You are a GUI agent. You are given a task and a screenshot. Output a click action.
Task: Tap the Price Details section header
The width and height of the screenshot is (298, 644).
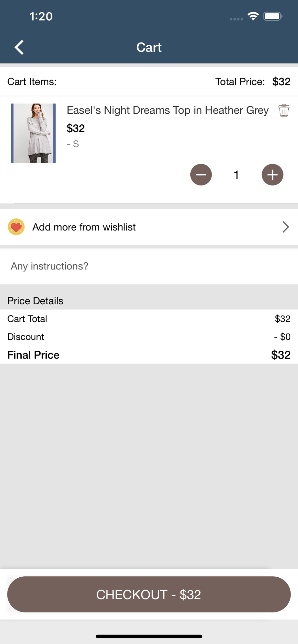(x=35, y=301)
